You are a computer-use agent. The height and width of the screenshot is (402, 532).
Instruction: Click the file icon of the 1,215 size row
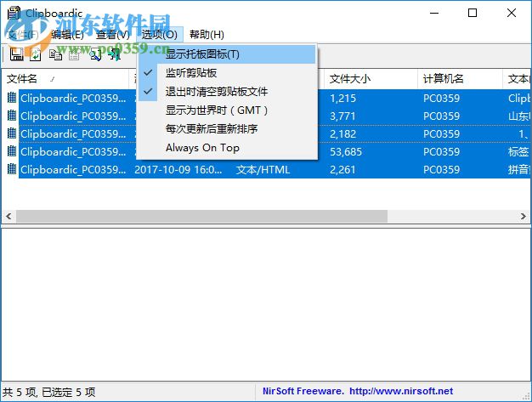tap(12, 98)
